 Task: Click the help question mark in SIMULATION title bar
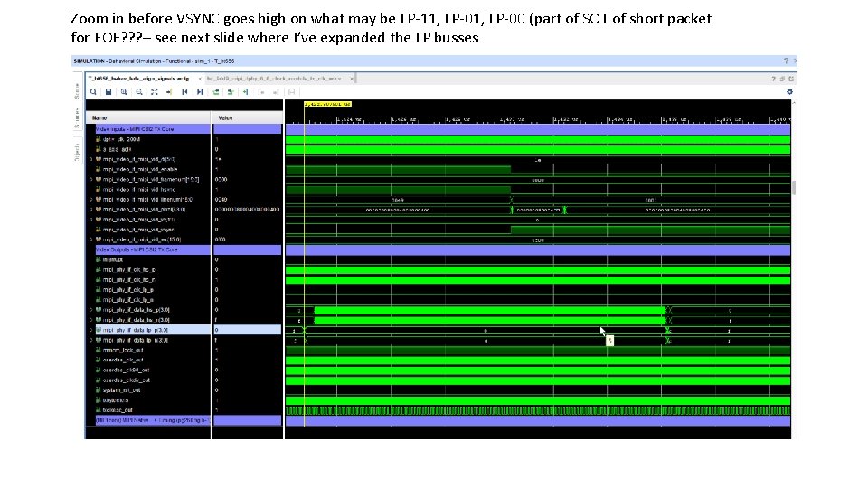786,61
